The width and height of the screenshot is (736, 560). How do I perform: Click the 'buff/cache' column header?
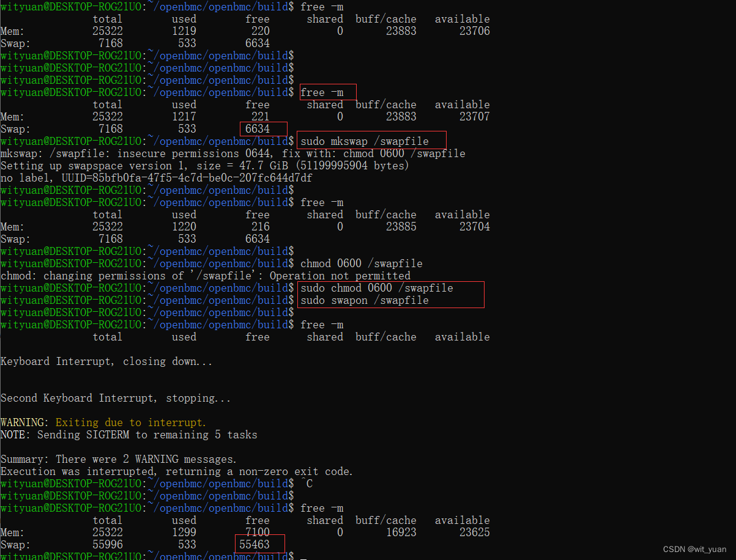click(x=385, y=18)
